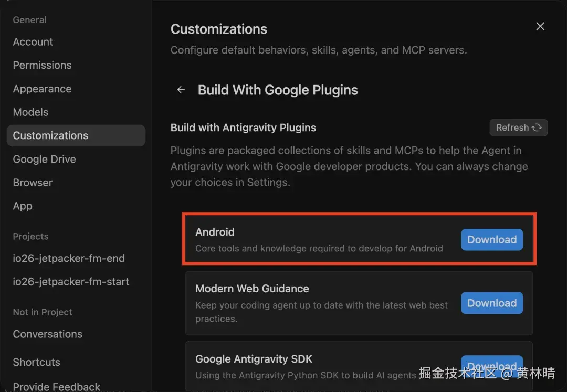Open Models settings

click(x=31, y=112)
